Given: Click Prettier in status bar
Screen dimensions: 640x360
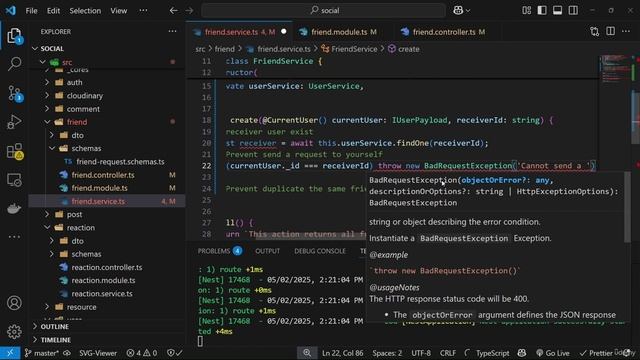Looking at the screenshot, I should (596, 353).
